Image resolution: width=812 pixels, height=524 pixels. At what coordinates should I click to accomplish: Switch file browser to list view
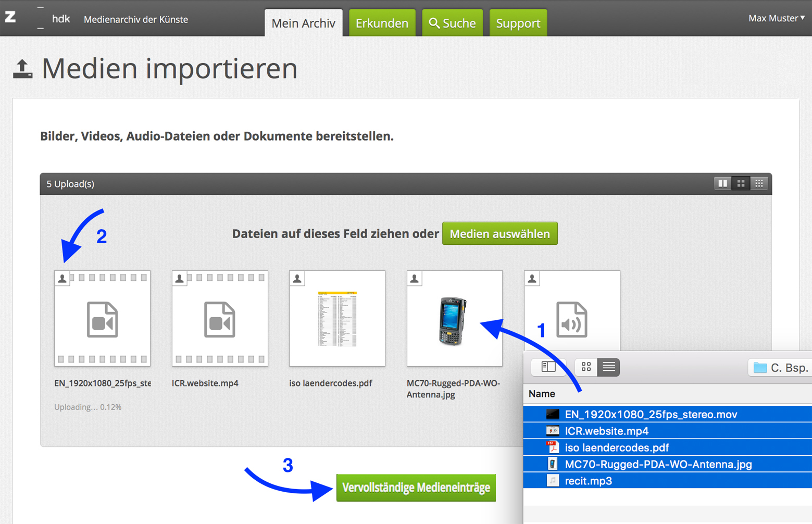click(608, 367)
